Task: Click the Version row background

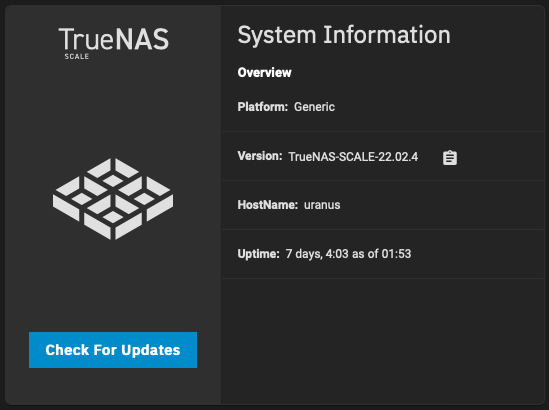Action: coord(383,156)
